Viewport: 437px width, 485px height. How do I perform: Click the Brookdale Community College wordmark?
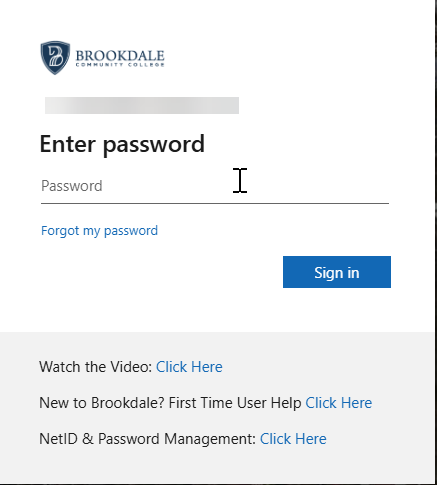tap(120, 58)
